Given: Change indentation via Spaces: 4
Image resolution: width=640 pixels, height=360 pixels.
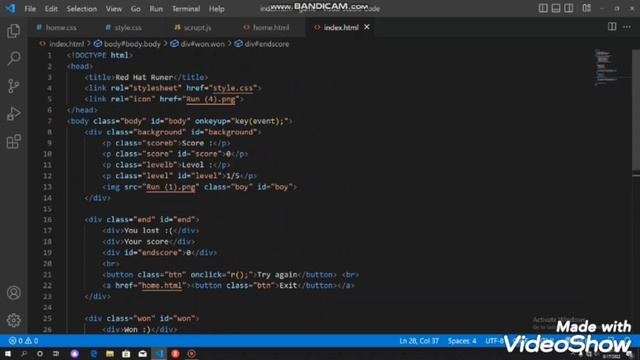Looking at the screenshot, I should point(462,341).
